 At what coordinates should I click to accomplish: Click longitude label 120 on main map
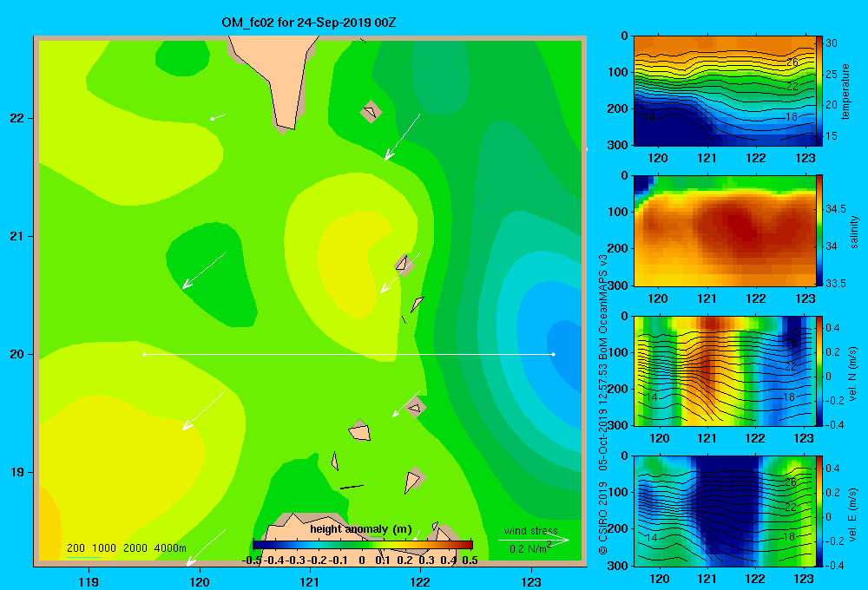(x=200, y=581)
